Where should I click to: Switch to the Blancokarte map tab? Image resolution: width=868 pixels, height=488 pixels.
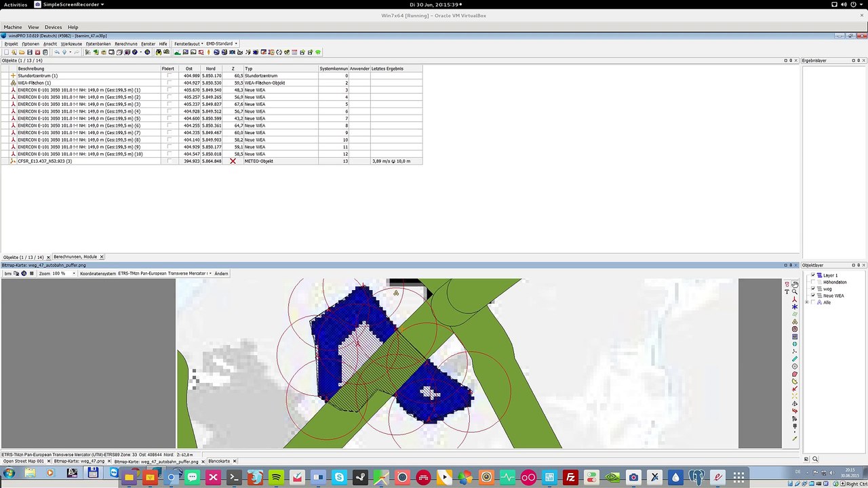click(x=219, y=461)
